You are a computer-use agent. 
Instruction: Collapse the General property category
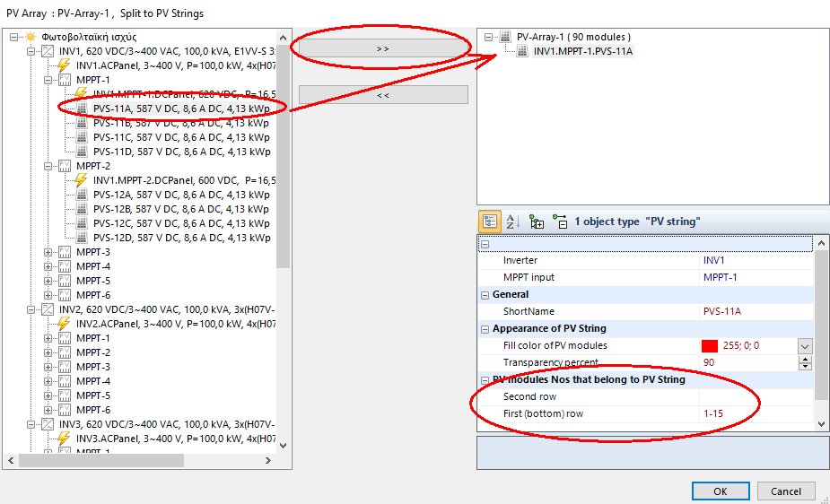(x=485, y=294)
